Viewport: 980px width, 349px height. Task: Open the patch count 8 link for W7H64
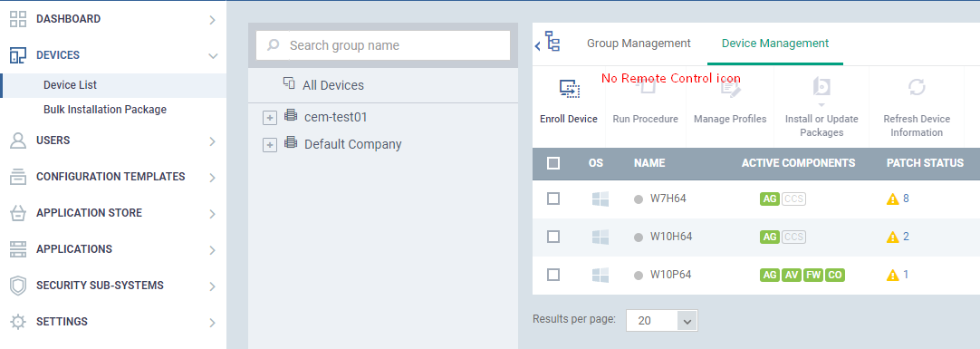click(906, 199)
